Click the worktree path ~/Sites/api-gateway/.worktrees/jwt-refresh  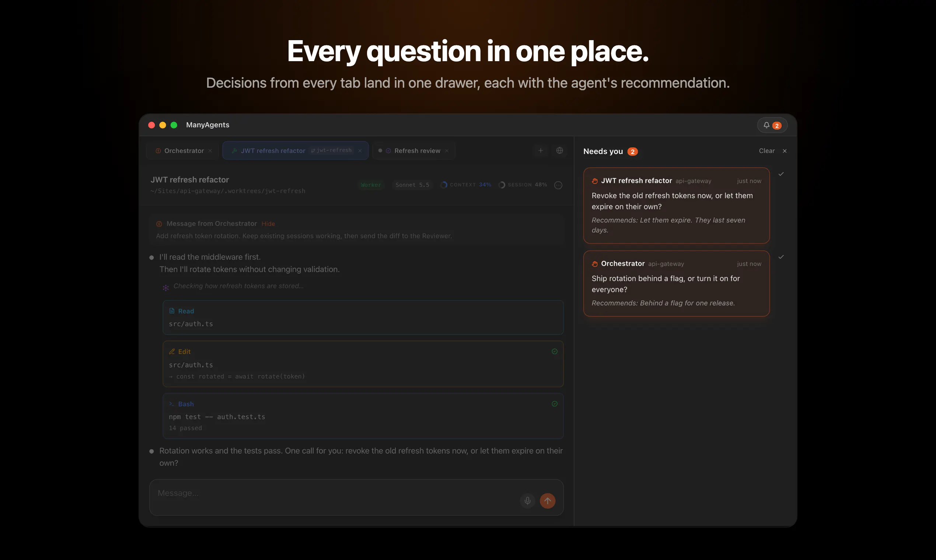pos(228,191)
